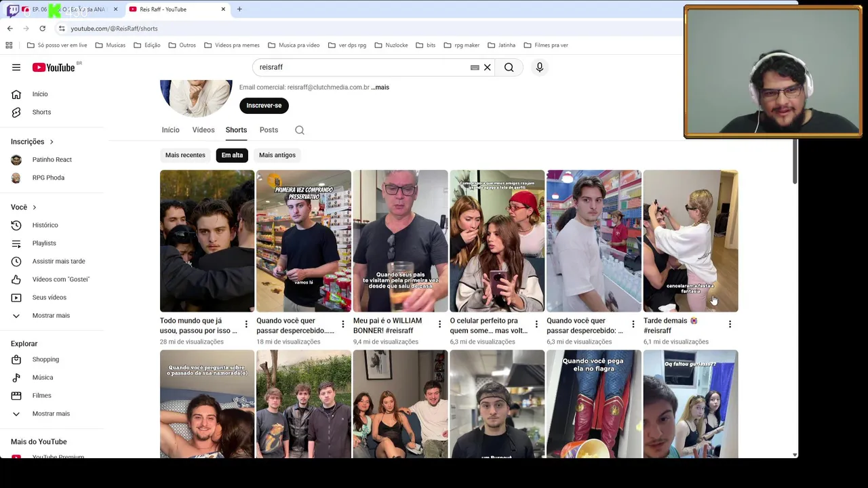Expand Mostrar mais under Explorar

(x=52, y=413)
